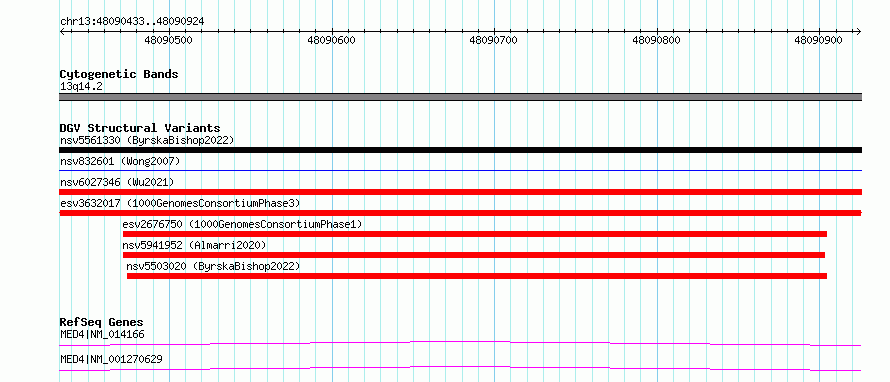Open variant esv2676750 (1000GenomesConsortiumPhase1) label

point(242,224)
